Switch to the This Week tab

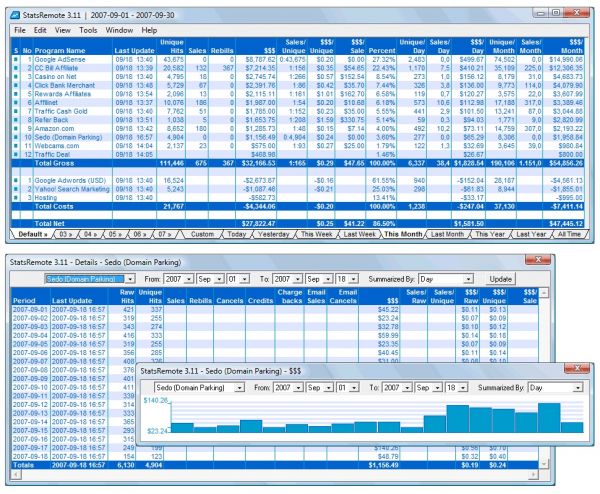(x=316, y=234)
